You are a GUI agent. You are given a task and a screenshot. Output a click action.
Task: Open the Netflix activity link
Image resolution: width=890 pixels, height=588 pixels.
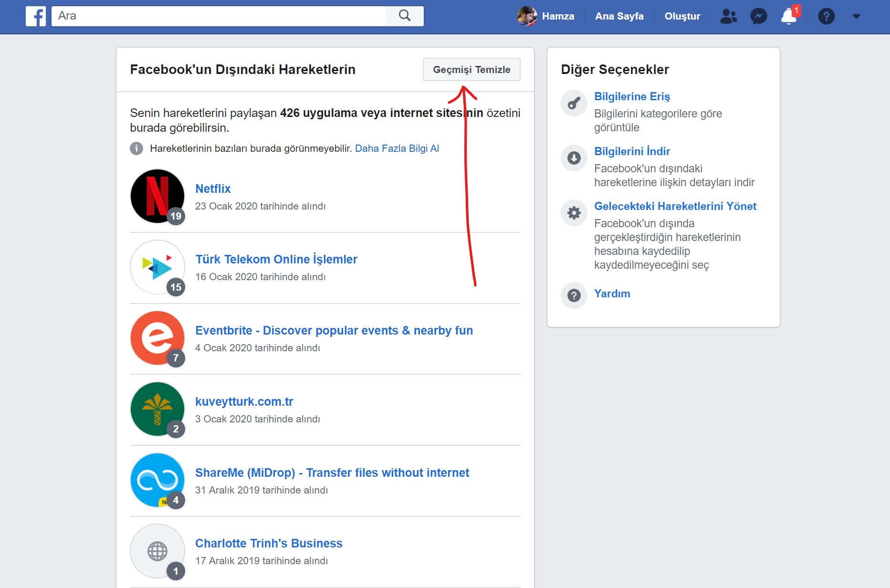coord(213,189)
